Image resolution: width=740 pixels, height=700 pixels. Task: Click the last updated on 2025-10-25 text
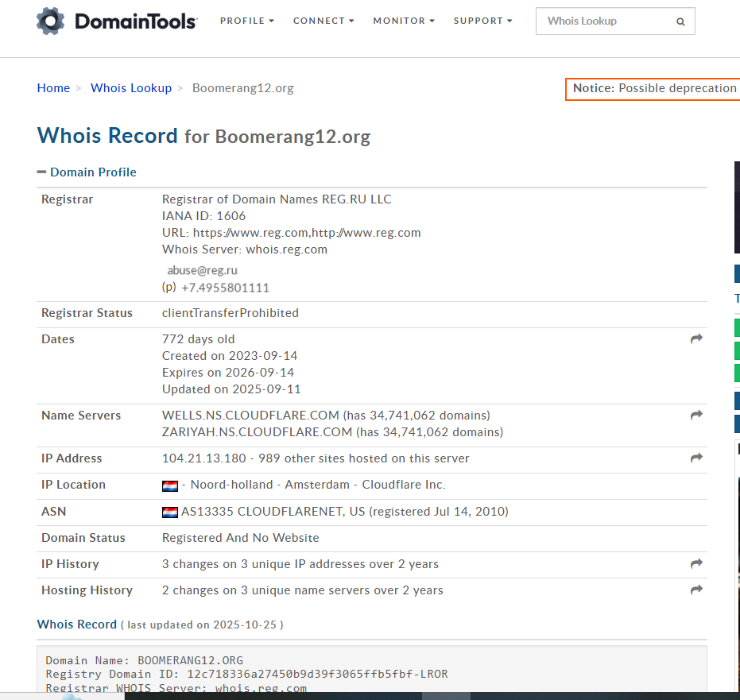click(202, 625)
